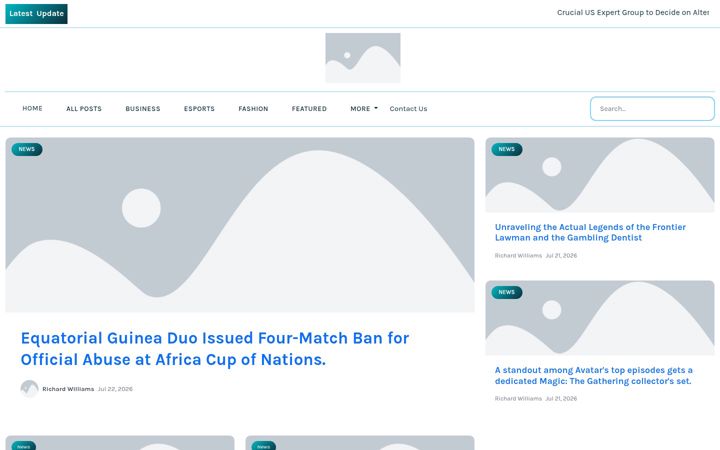Navigate to FASHION category
Image resolution: width=720 pixels, height=450 pixels.
(253, 109)
